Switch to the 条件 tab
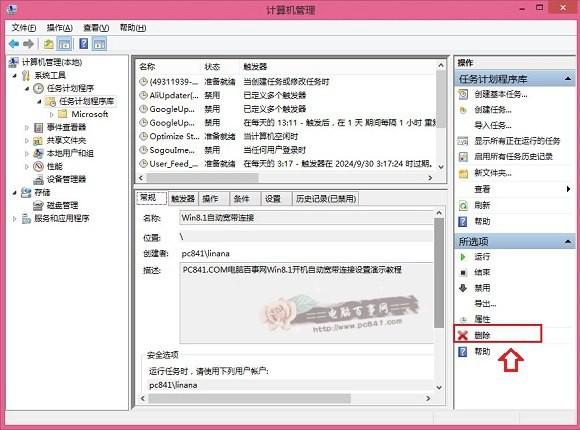580x430 pixels. [245, 199]
